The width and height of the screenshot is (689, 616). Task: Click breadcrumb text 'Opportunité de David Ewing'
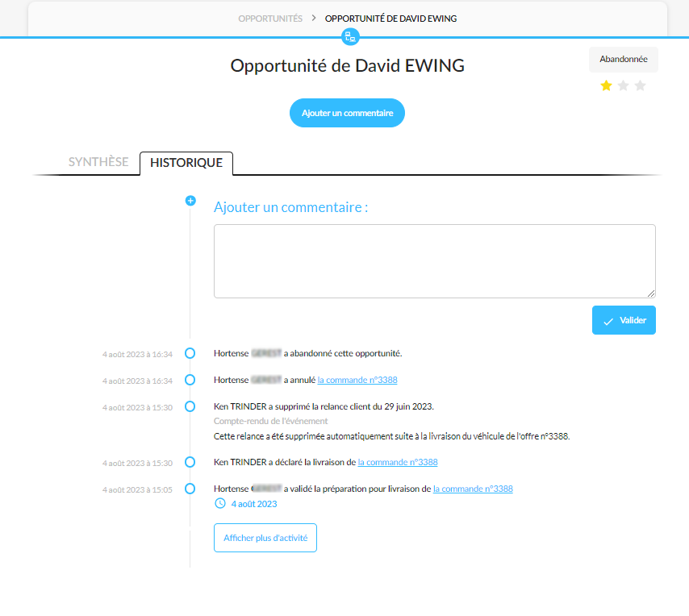[390, 19]
